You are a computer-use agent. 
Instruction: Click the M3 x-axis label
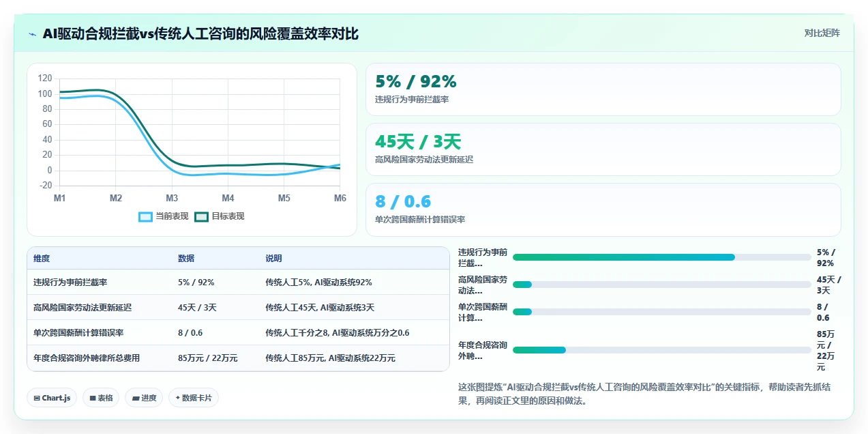tap(172, 198)
